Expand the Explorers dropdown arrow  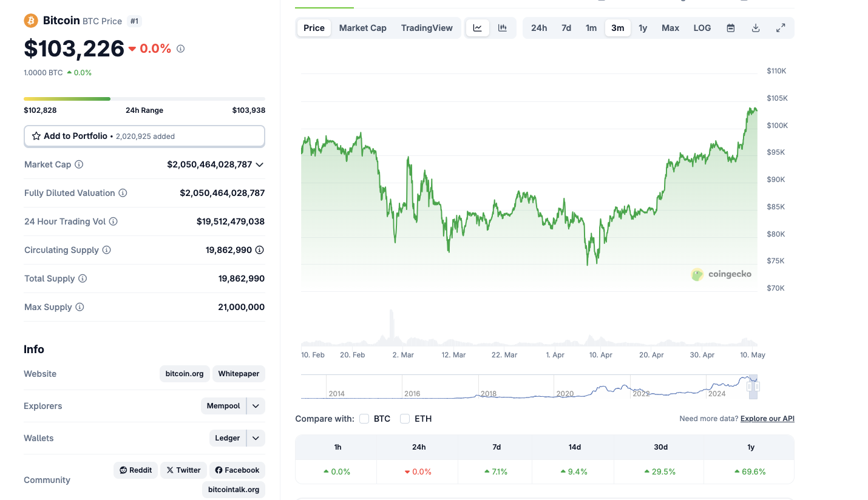256,406
